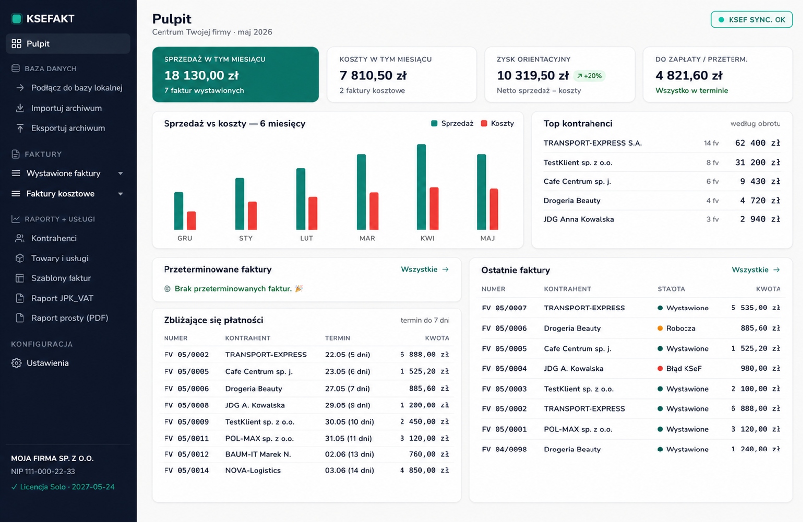Click the file icon beside Raport prosty (PDF)

20,318
